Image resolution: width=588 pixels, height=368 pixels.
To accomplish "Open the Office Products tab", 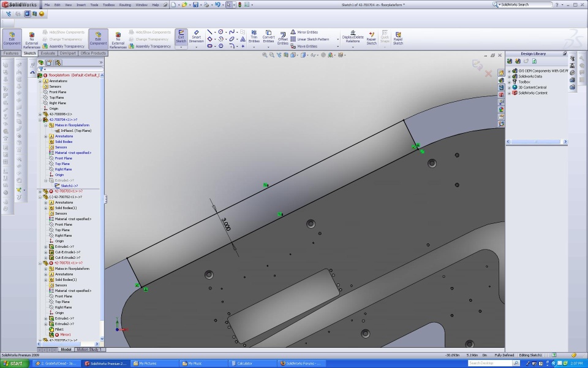I will [x=93, y=53].
